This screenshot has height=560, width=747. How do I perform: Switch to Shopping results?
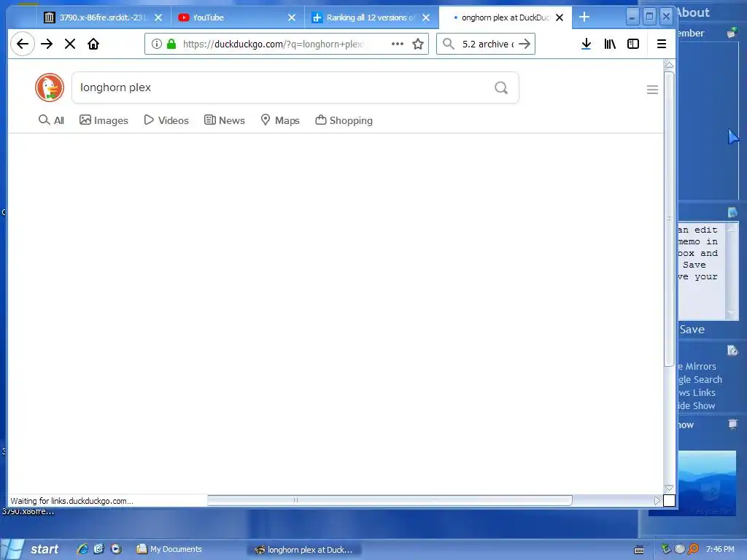(344, 120)
